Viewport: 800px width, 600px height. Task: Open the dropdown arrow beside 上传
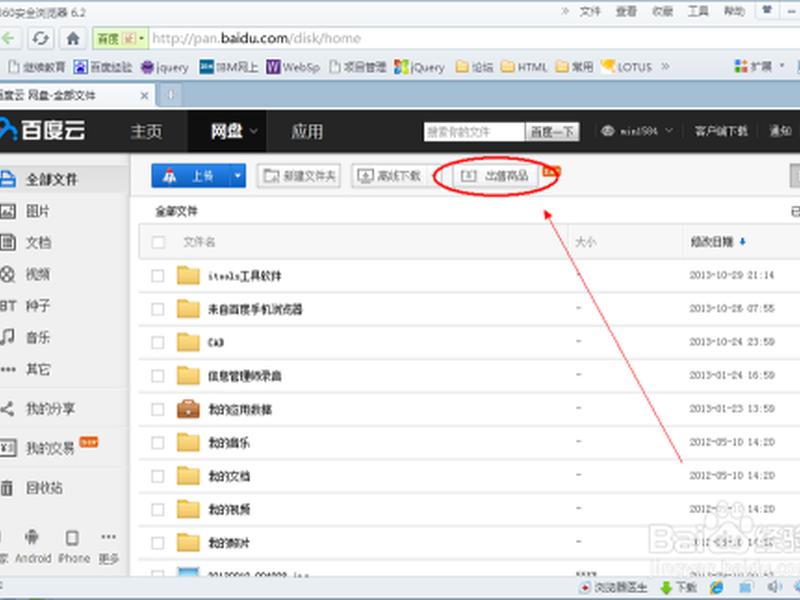click(238, 176)
